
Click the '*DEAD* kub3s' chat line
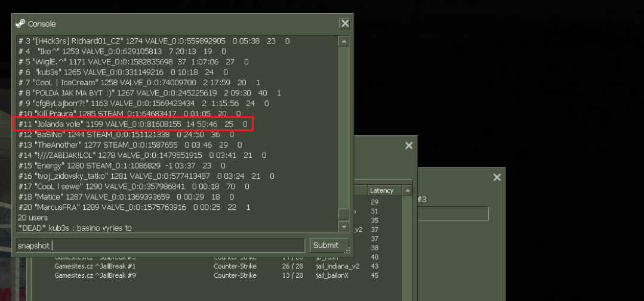75,228
